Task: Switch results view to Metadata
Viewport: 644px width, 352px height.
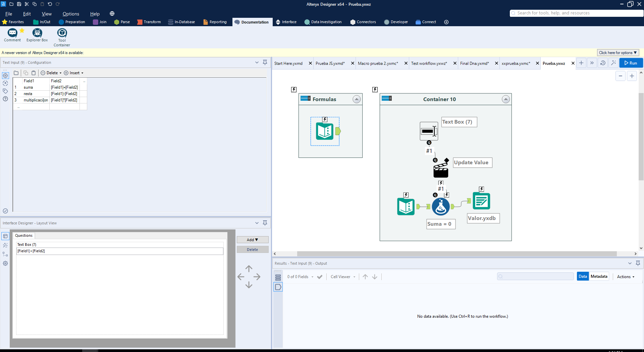Action: pyautogui.click(x=599, y=276)
